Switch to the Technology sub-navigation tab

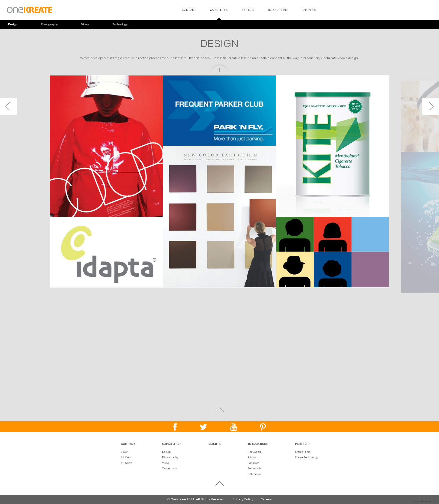pos(120,24)
